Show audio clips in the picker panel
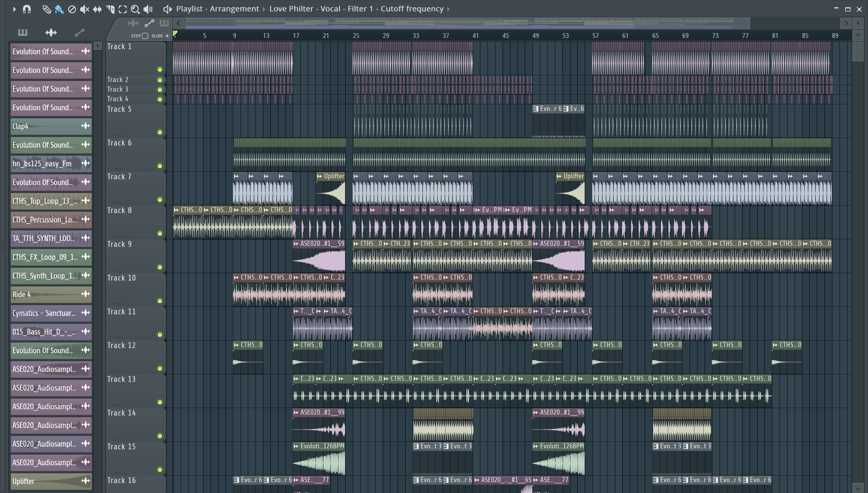Image resolution: width=868 pixels, height=493 pixels. point(51,33)
